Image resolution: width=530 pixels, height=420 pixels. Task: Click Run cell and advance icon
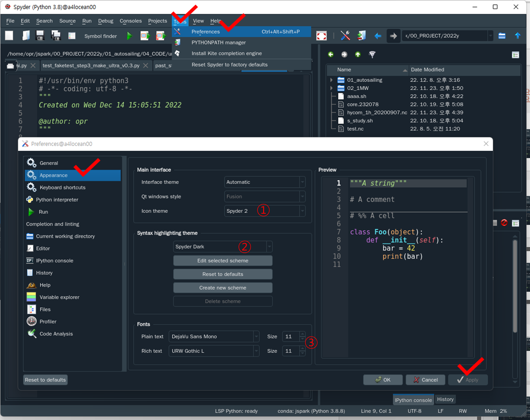[161, 36]
